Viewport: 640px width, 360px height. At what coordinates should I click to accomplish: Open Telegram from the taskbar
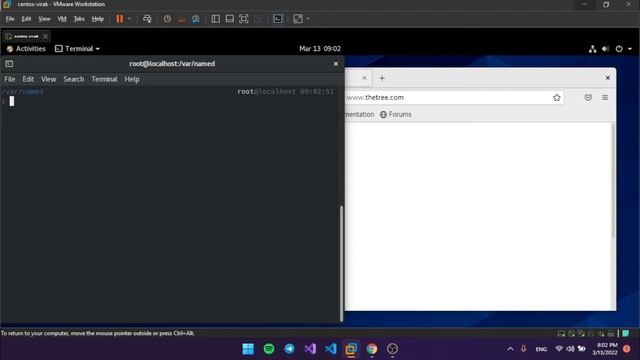pyautogui.click(x=289, y=349)
